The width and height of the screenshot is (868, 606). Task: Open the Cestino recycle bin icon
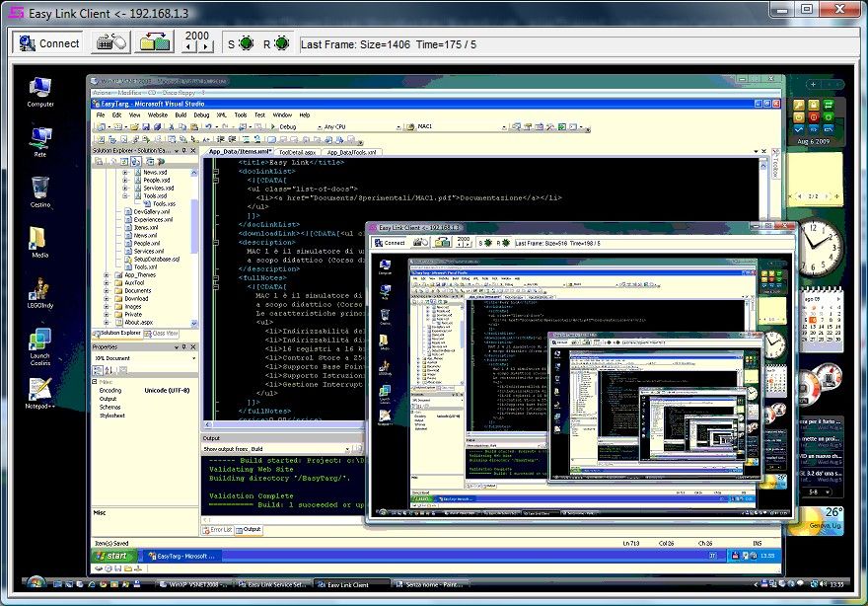point(40,192)
